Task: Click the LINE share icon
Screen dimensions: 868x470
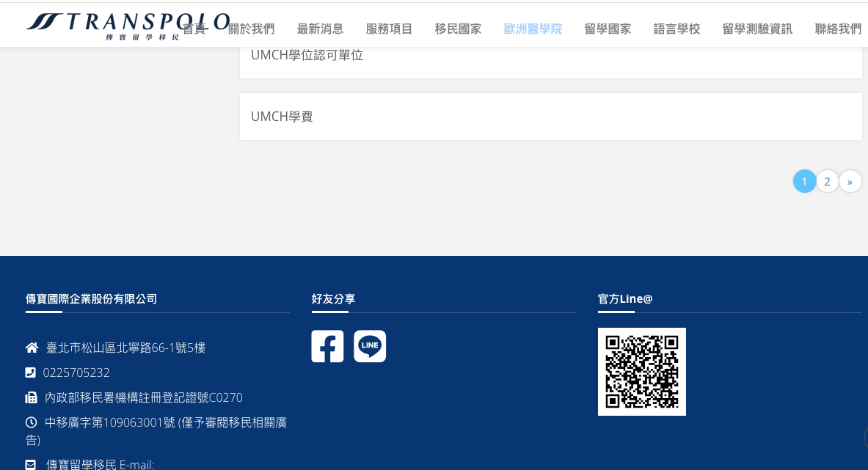Action: click(370, 346)
